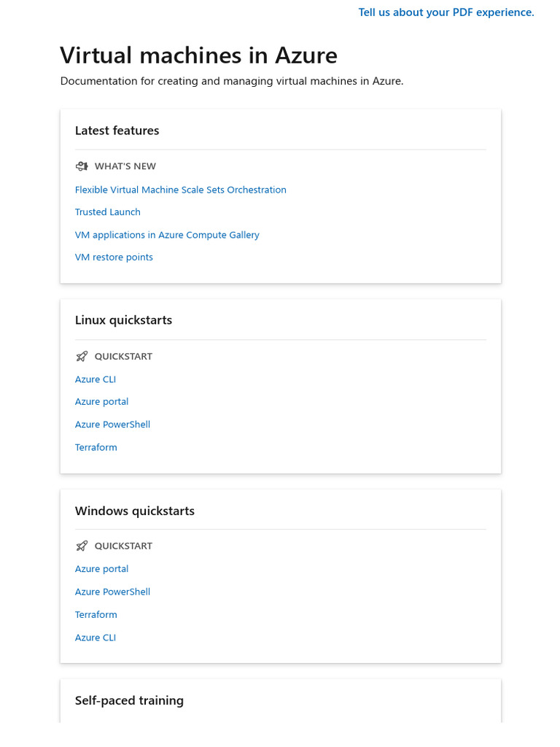Open the 'Tell us about your PDF experience' link

tap(446, 12)
